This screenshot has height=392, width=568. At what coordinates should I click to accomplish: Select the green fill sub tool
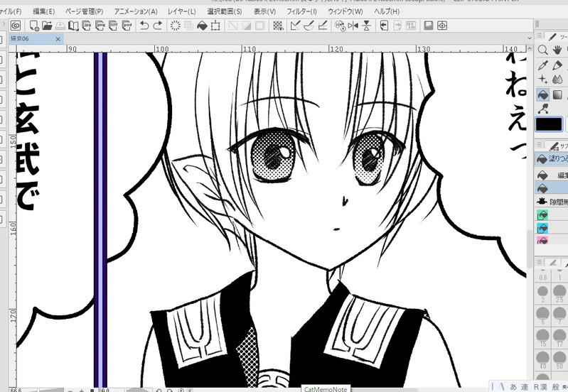point(542,215)
